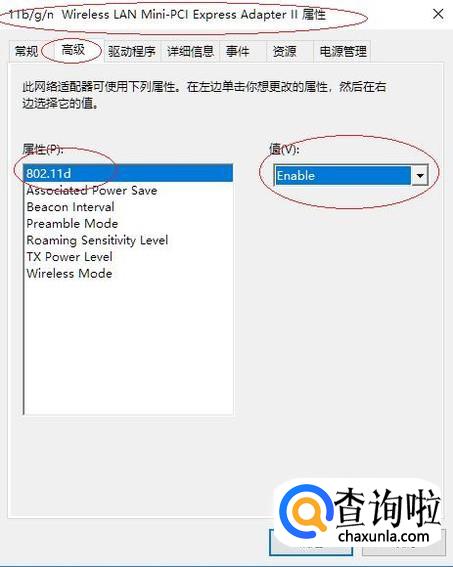Close the adapter properties dialog
This screenshot has height=567, width=453.
click(x=438, y=14)
